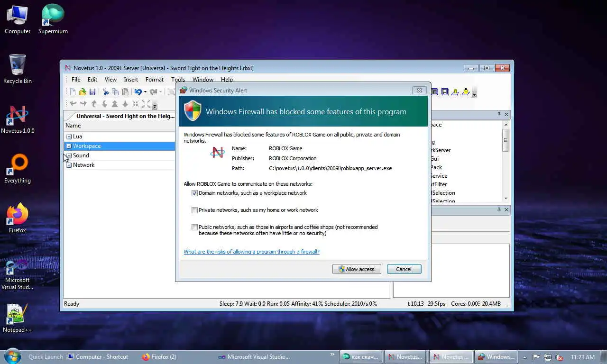Viewport: 607px width, 364px height.
Task: Click the muted volume tray icon
Action: tap(559, 357)
